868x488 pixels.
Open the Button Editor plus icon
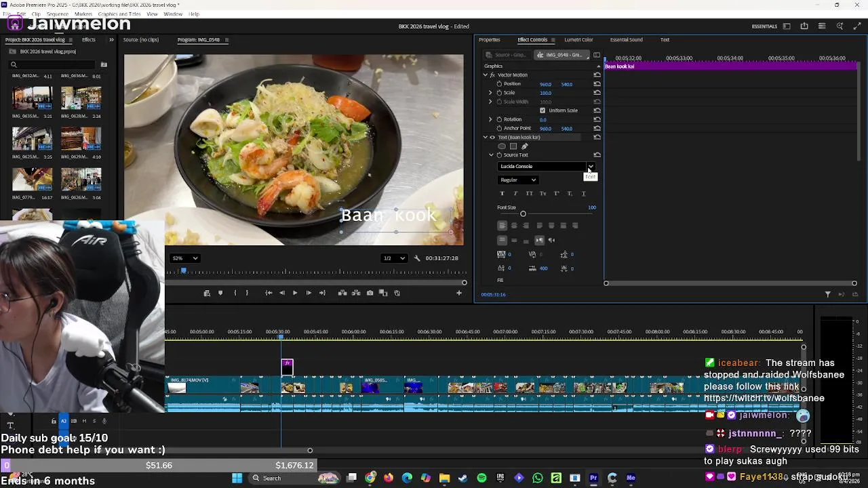(459, 293)
